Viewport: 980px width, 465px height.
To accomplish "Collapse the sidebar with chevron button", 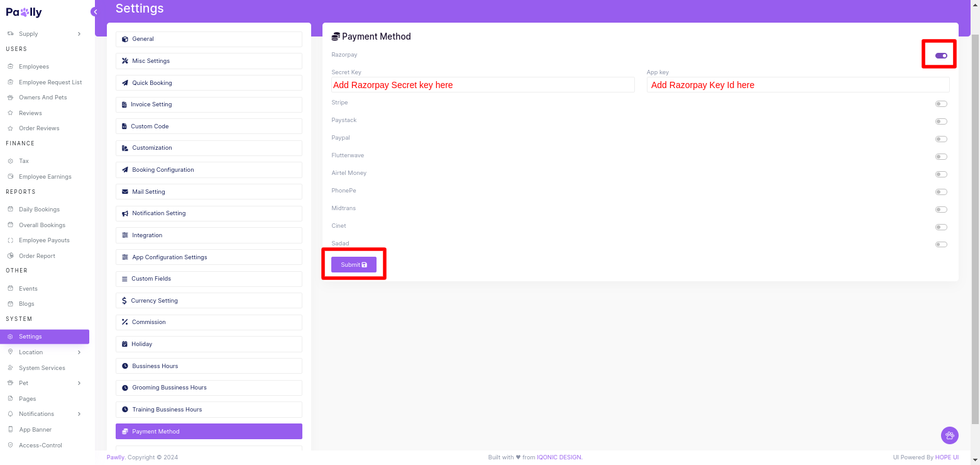I will coord(95,12).
